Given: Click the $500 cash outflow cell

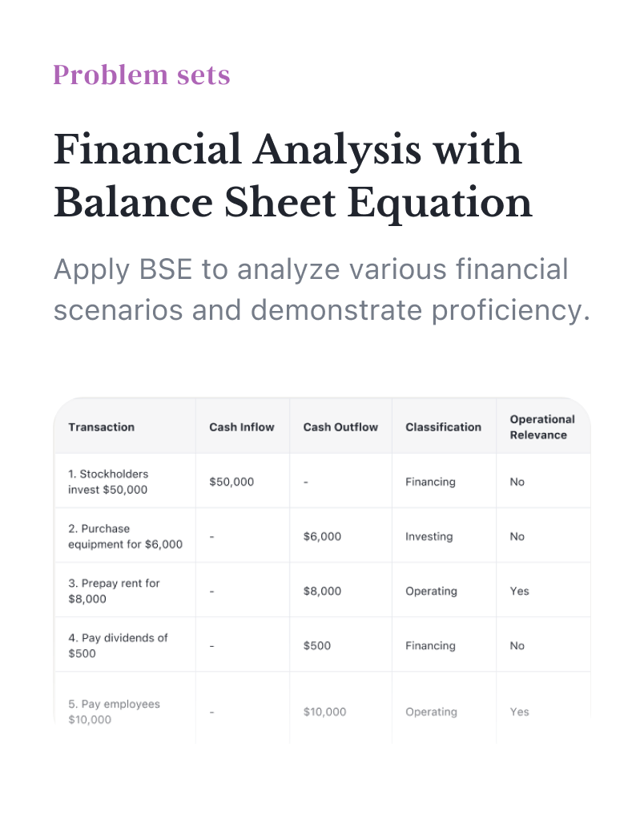Looking at the screenshot, I should [317, 646].
